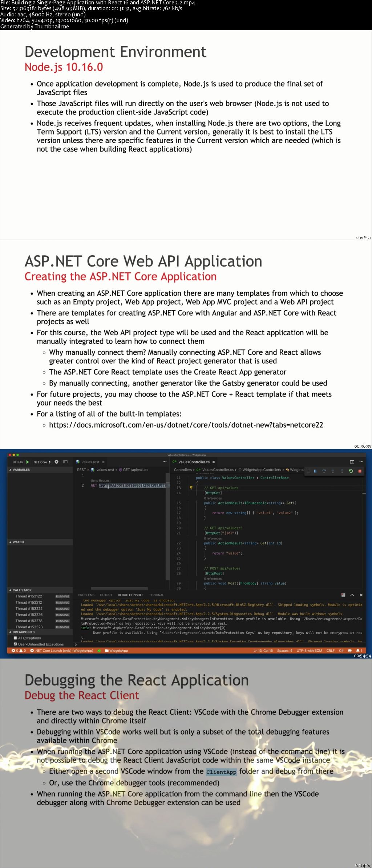Close the values.rest tab
The height and width of the screenshot is (868, 372).
click(x=103, y=462)
